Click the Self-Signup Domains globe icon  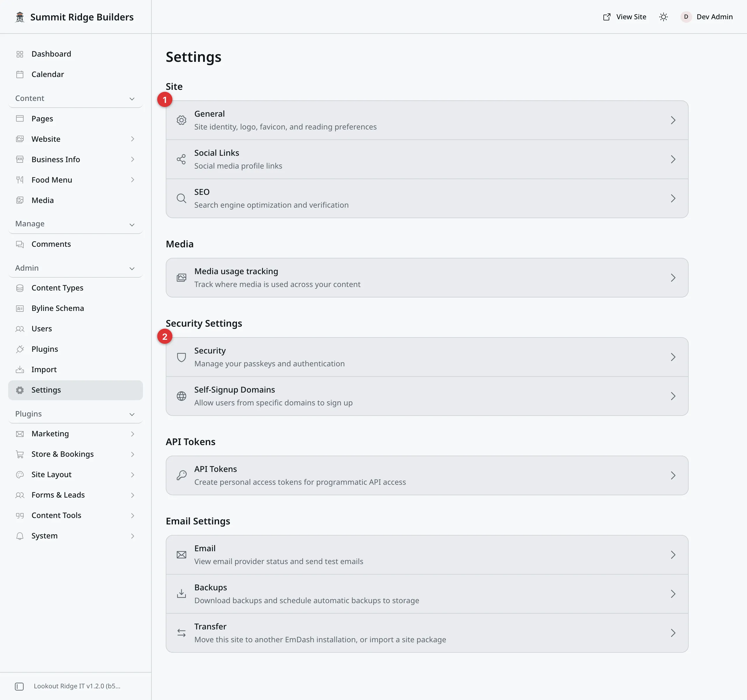click(x=181, y=396)
